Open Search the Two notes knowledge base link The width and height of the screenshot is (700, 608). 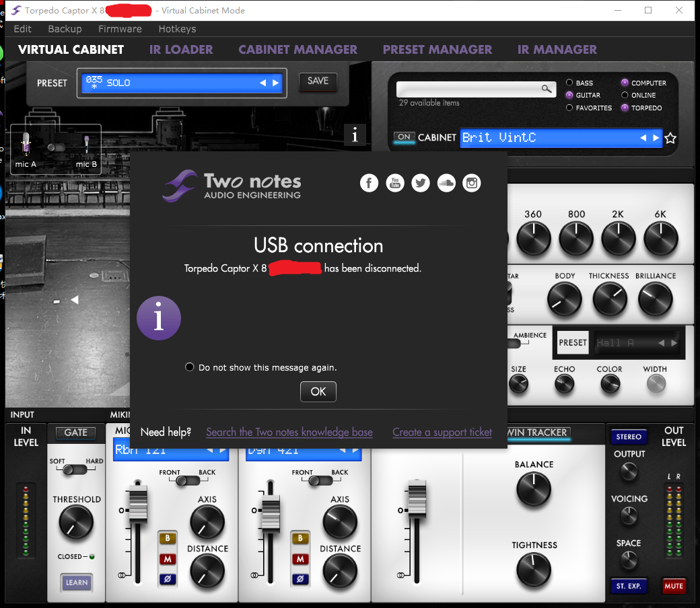pos(289,432)
